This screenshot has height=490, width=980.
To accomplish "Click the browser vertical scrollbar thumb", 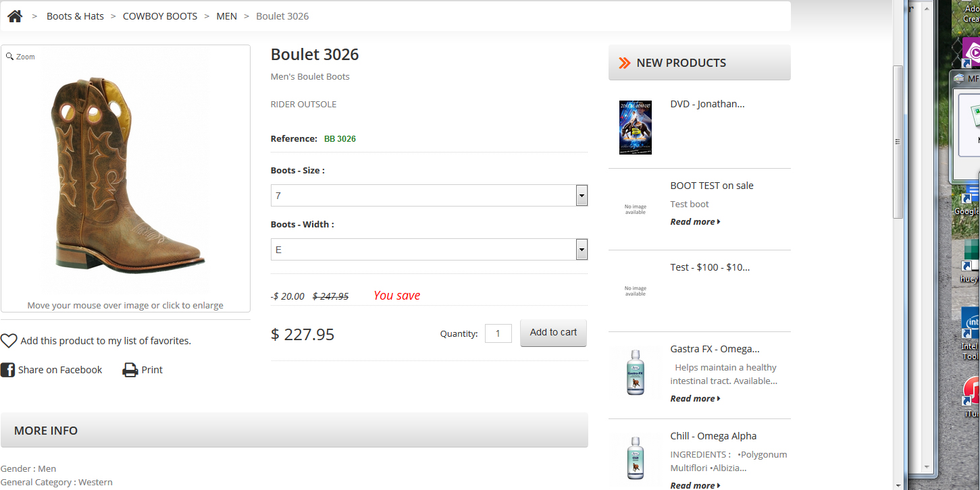I will (x=898, y=142).
